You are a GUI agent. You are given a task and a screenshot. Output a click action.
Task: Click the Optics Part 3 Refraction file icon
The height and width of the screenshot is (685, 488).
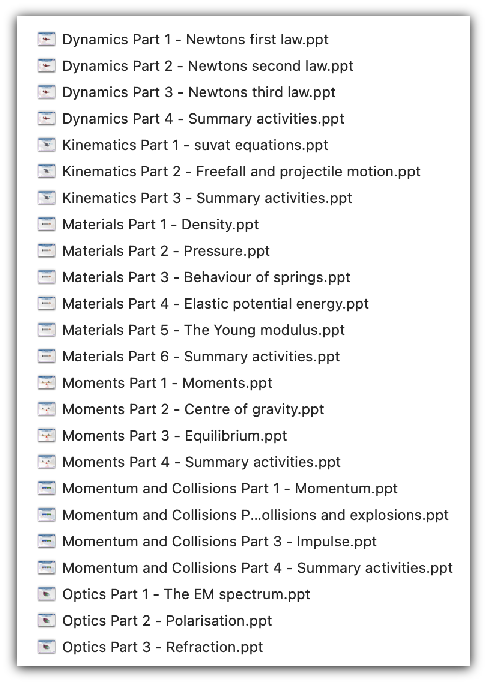click(x=46, y=647)
